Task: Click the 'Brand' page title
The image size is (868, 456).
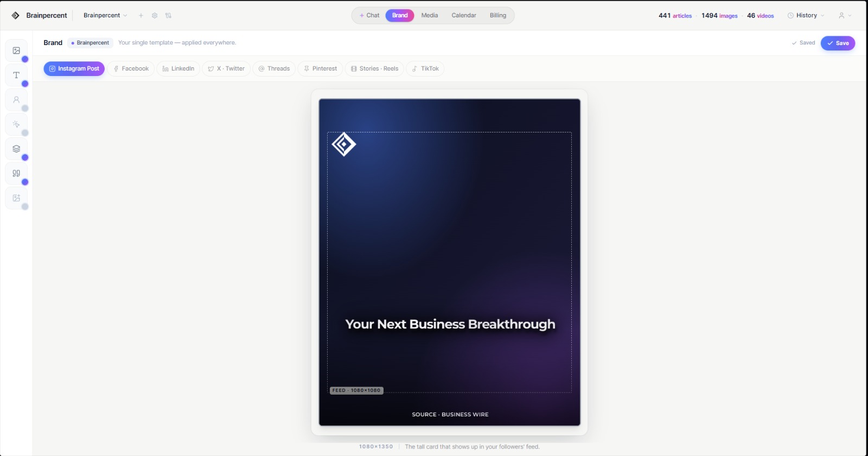Action: [53, 43]
